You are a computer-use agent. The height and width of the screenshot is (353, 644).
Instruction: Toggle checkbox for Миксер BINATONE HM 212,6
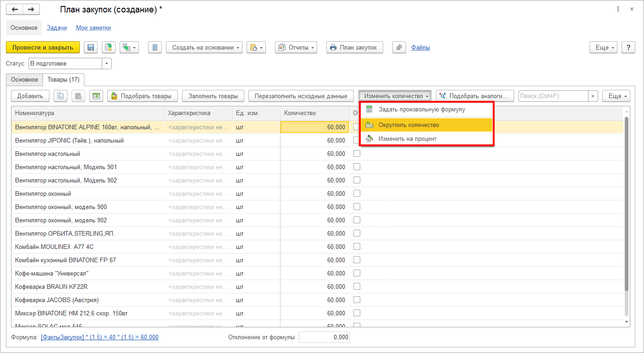pos(357,313)
